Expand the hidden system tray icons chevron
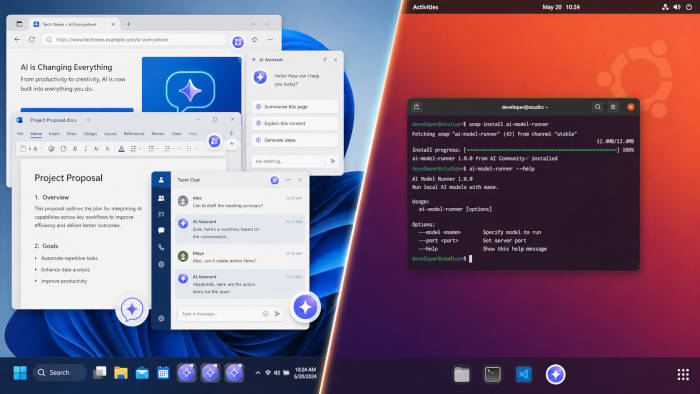 point(258,373)
